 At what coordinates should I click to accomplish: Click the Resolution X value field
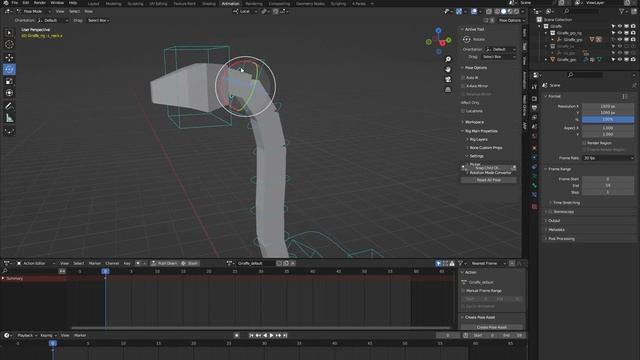(608, 106)
